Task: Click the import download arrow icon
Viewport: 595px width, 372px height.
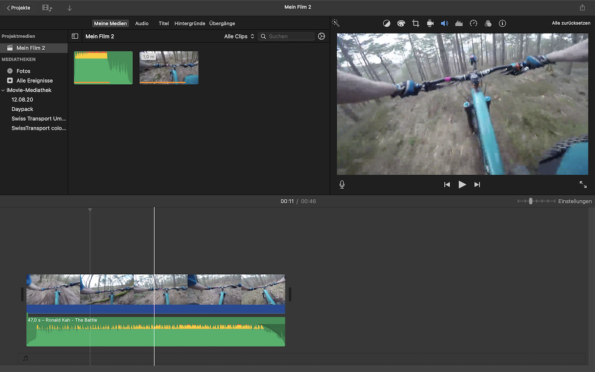Action: tap(69, 8)
